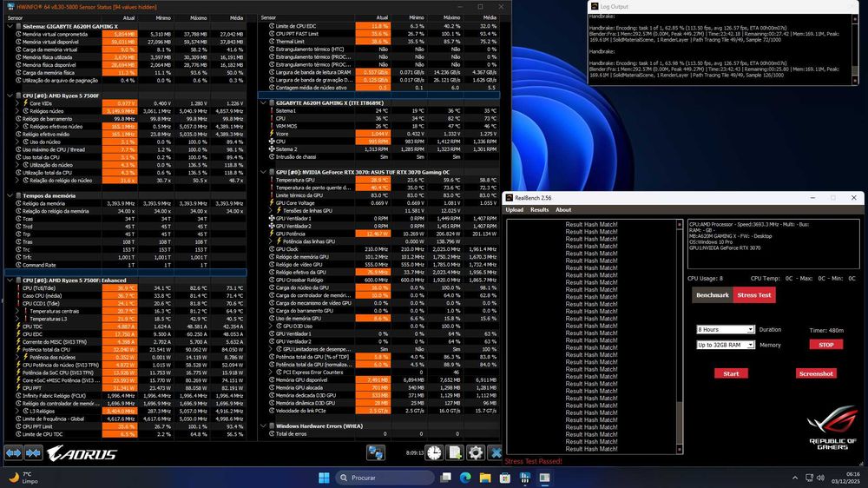Select CPU (Tctl/Tdie) temperature row
The height and width of the screenshot is (488, 868).
click(126, 288)
